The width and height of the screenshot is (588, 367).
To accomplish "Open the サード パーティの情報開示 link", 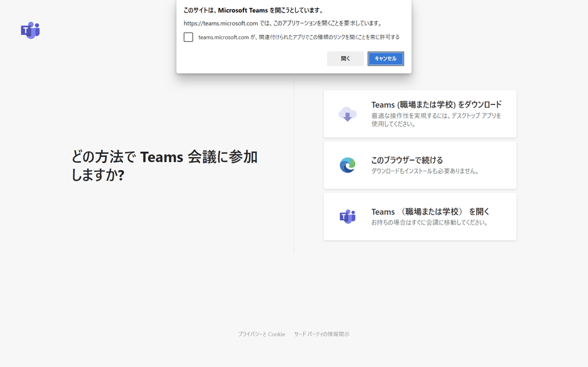I will pyautogui.click(x=322, y=334).
